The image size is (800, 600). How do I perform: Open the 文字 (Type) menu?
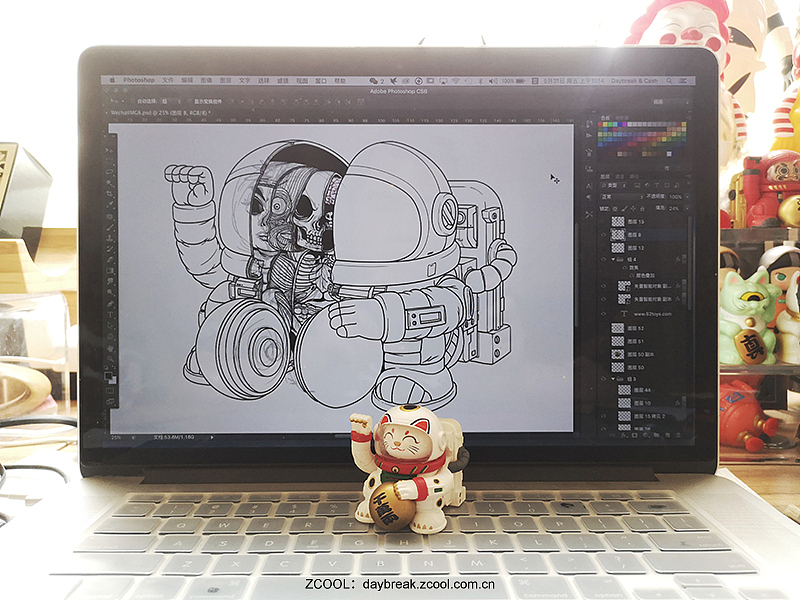244,81
